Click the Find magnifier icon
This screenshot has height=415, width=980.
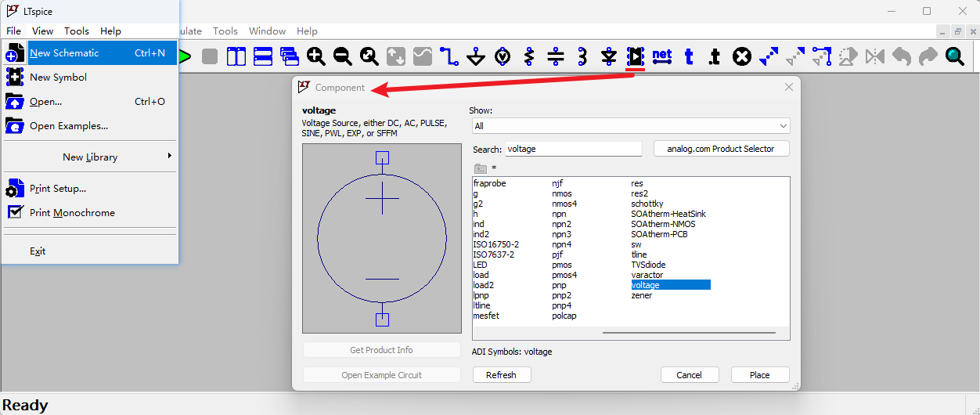pos(955,56)
